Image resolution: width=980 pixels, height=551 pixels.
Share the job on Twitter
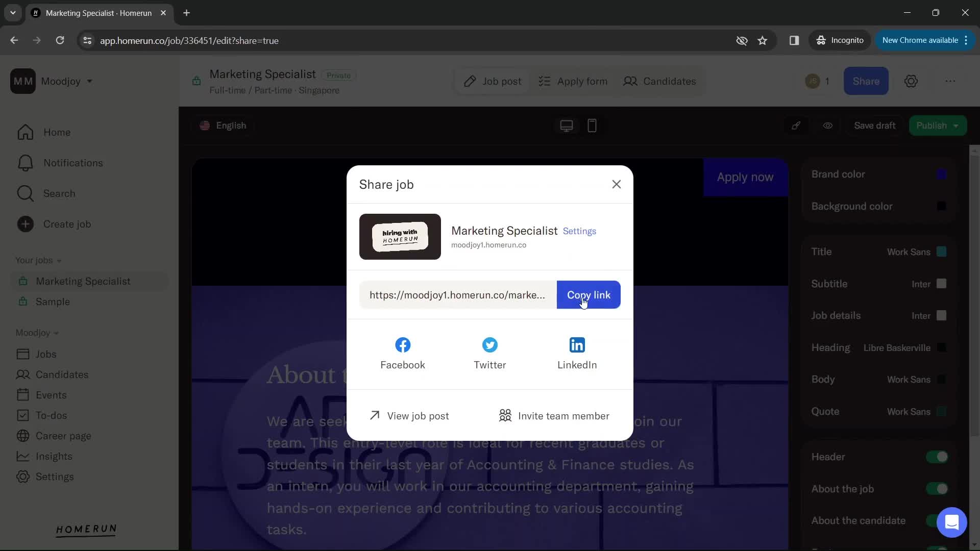pos(489,354)
